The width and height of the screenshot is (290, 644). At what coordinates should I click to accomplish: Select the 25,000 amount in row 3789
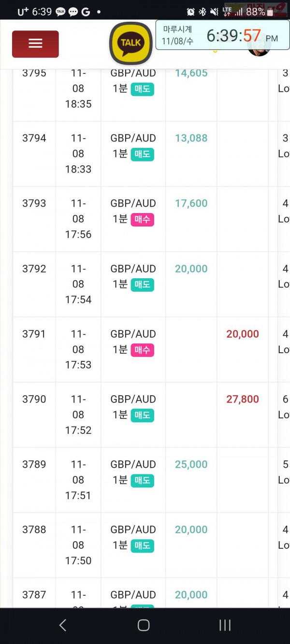coord(191,464)
